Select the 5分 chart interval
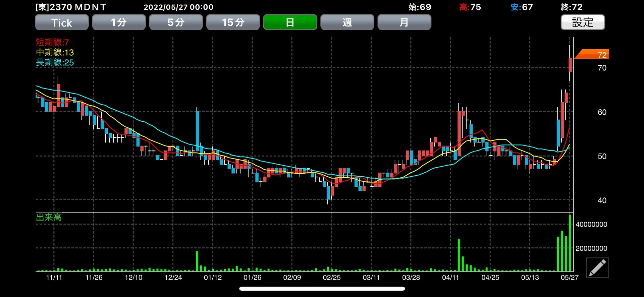This screenshot has height=297, width=644. click(x=176, y=22)
